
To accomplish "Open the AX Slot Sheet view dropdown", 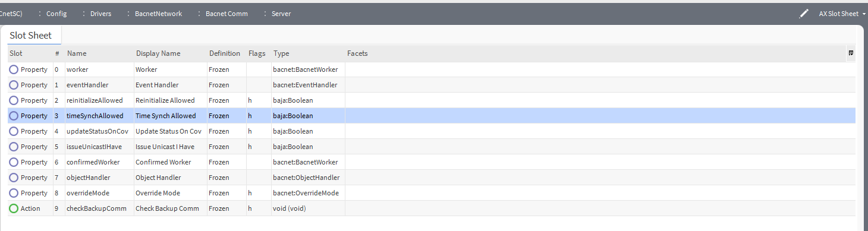I will click(x=842, y=14).
